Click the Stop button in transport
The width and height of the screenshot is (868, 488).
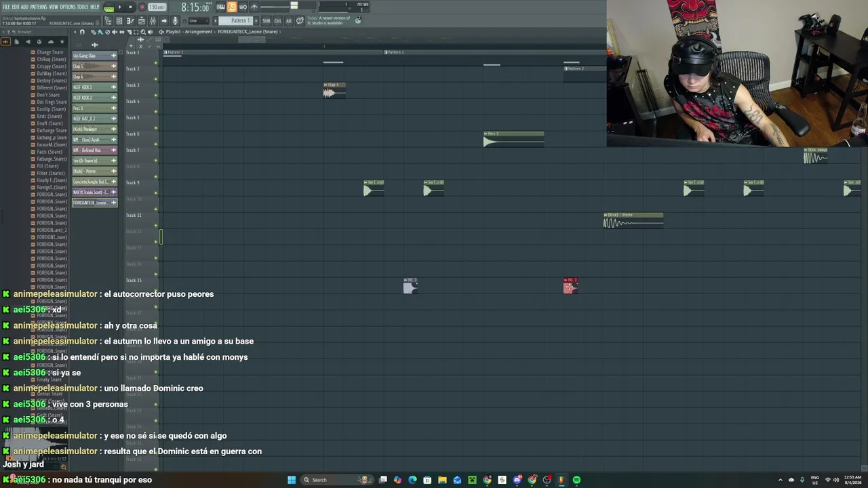tap(130, 7)
